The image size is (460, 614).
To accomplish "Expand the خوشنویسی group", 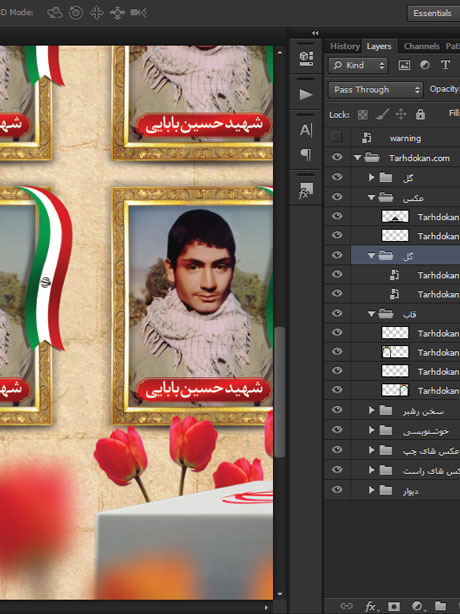I will pyautogui.click(x=372, y=430).
